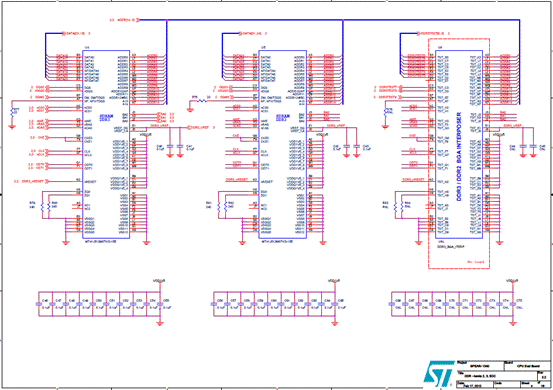Screen dimensions: 553x390
Task: Select the ground symbol below left capacitor bank
Action: (160, 324)
